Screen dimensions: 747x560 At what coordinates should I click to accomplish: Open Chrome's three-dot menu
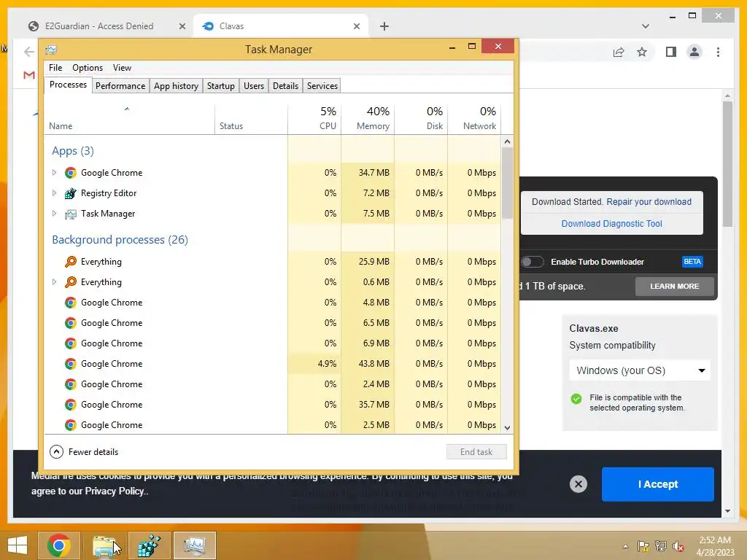pos(718,52)
